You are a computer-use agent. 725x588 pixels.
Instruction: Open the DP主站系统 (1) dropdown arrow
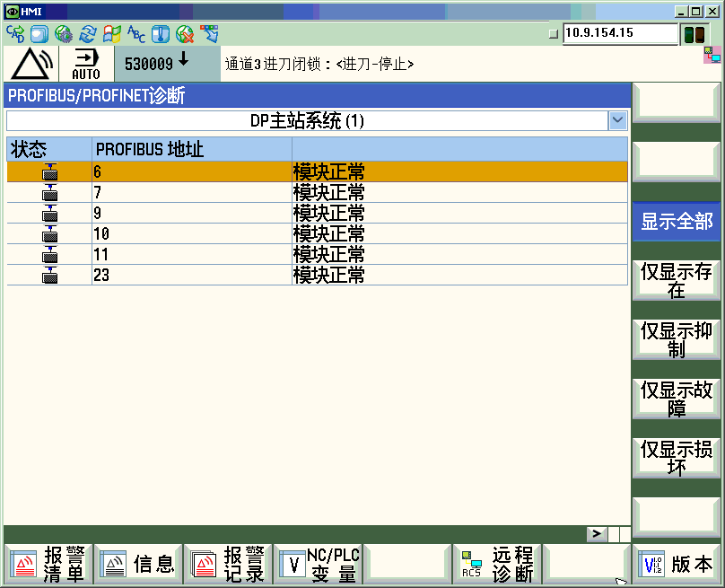(617, 121)
